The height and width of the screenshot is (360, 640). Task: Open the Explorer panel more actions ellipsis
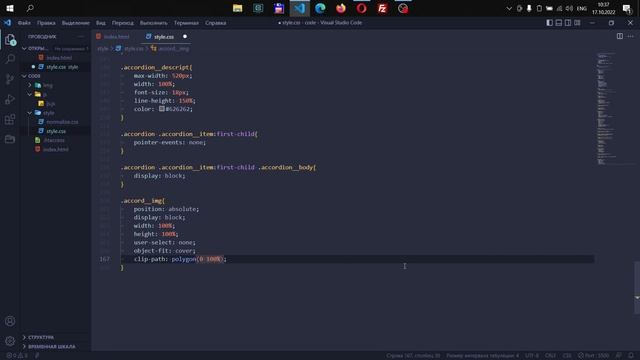pyautogui.click(x=80, y=37)
